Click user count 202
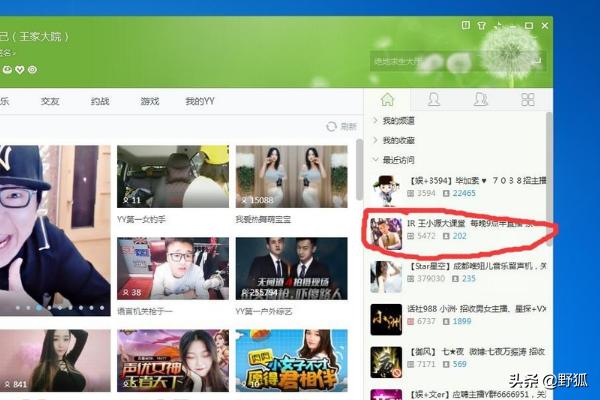600x400 pixels. [x=460, y=236]
